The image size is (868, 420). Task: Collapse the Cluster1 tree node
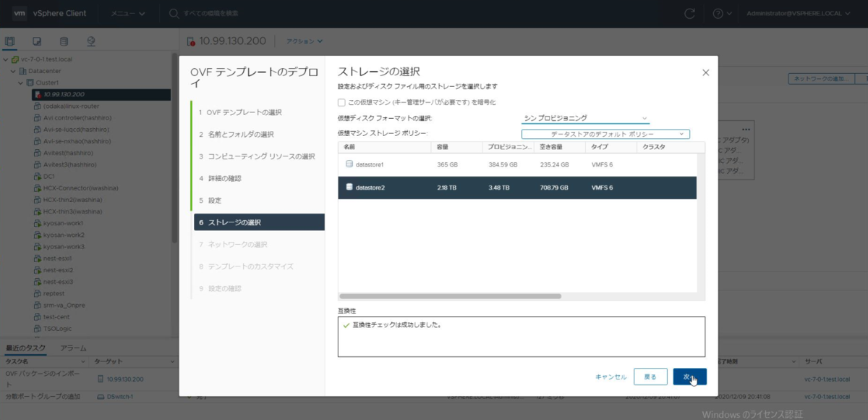(21, 83)
